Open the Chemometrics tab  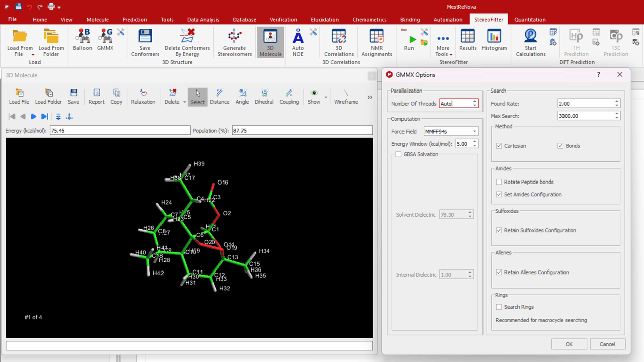pyautogui.click(x=369, y=20)
